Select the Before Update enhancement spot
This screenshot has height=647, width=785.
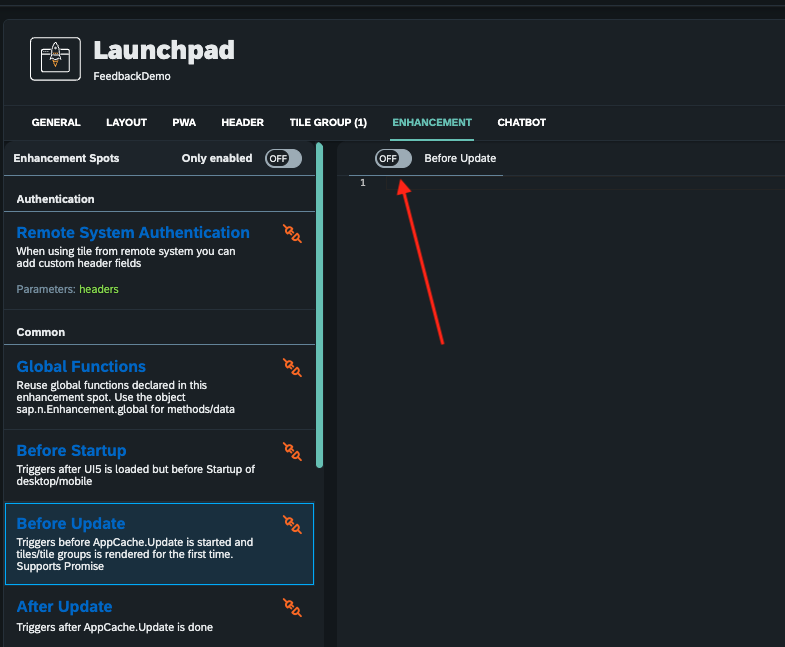click(x=160, y=544)
